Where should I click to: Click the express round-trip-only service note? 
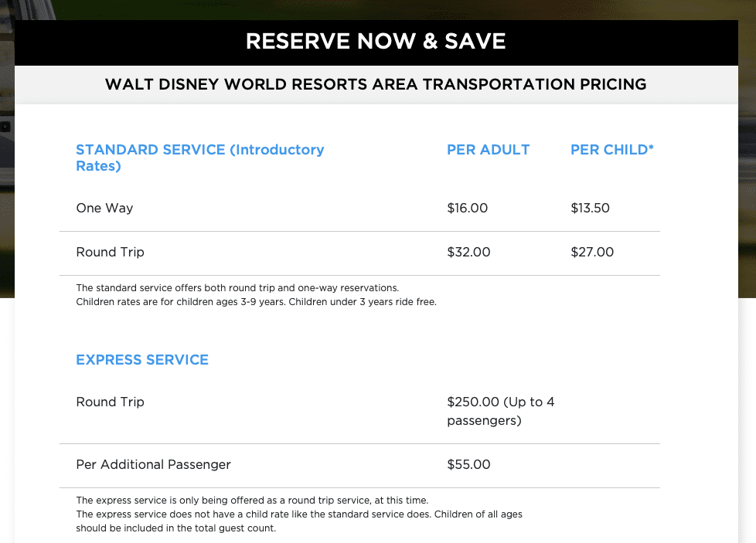pyautogui.click(x=251, y=501)
